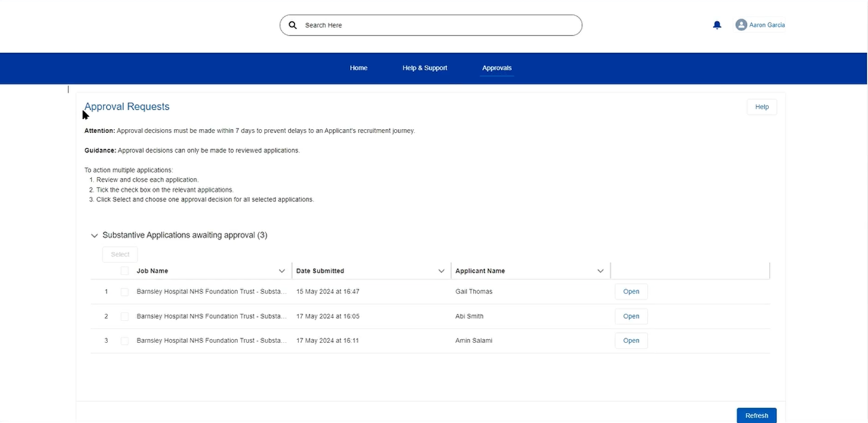
Task: Click the notification bell icon
Action: click(x=717, y=25)
